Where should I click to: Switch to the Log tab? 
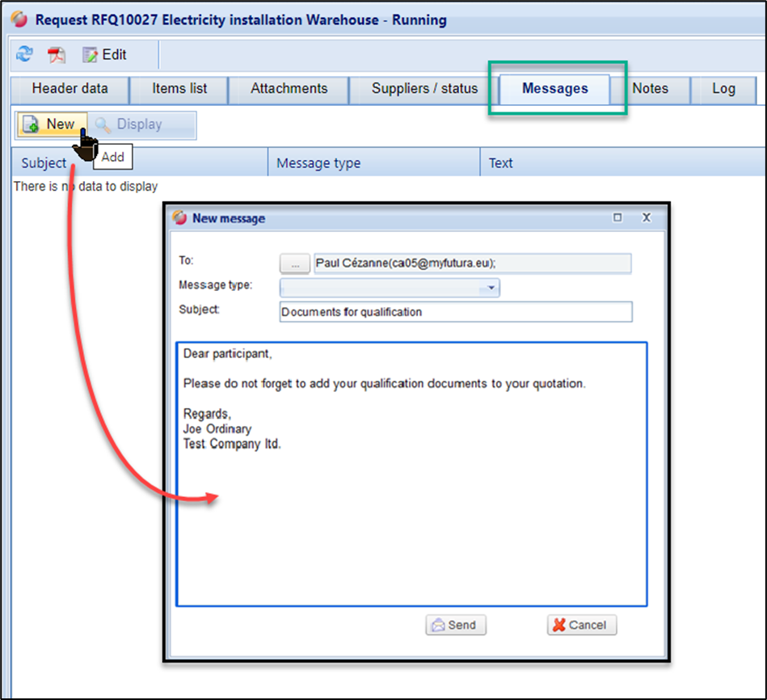point(723,89)
